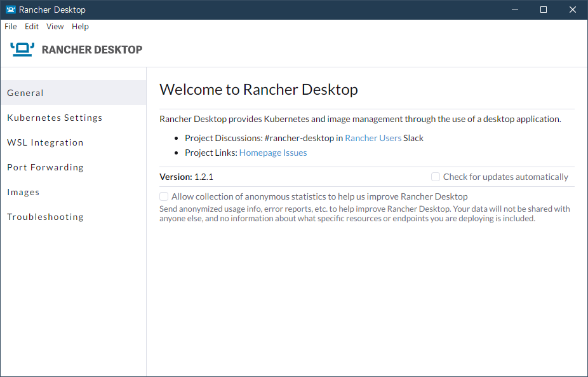588x377 pixels.
Task: Open WSL Integration section
Action: click(73, 142)
